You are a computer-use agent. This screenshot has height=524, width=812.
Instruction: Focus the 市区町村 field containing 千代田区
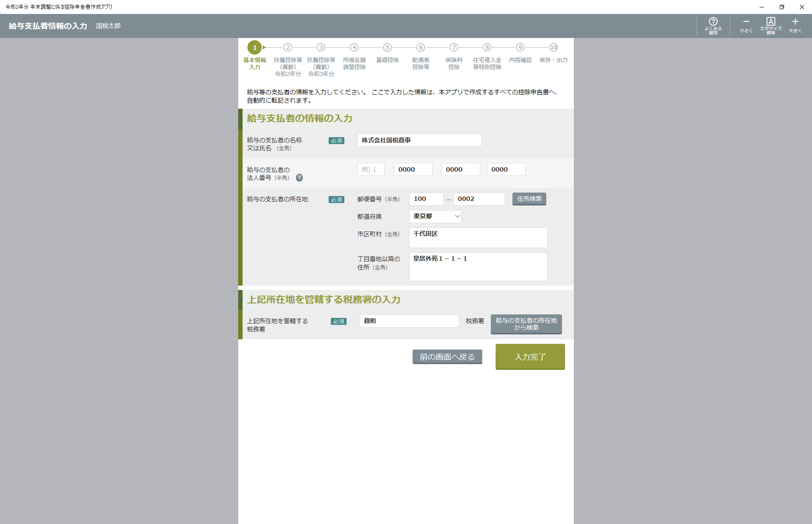pos(478,238)
